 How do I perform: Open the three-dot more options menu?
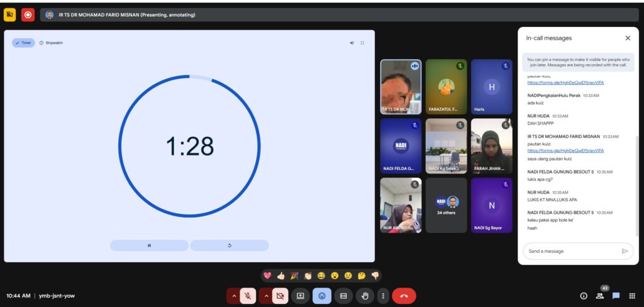pyautogui.click(x=383, y=296)
